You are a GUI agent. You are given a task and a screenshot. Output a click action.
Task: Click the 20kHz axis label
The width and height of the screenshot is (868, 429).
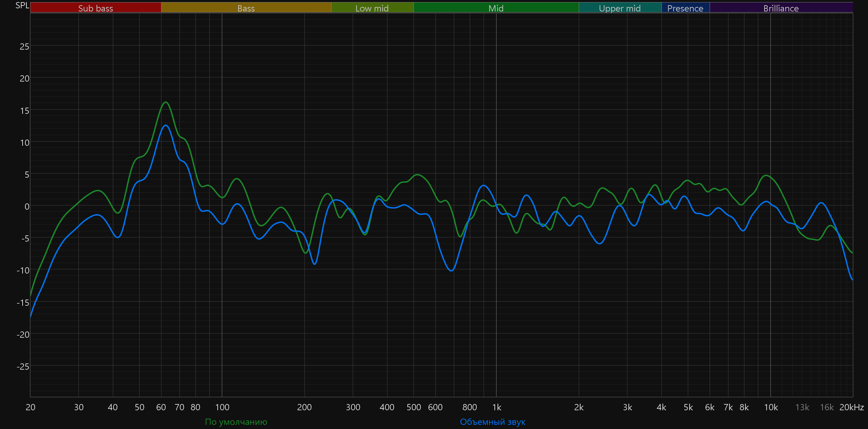click(x=851, y=407)
